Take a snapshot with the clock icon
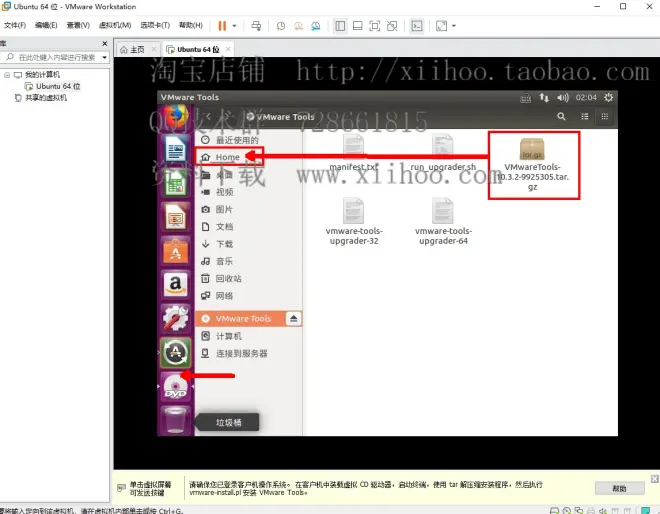The width and height of the screenshot is (660, 514). coord(280,26)
